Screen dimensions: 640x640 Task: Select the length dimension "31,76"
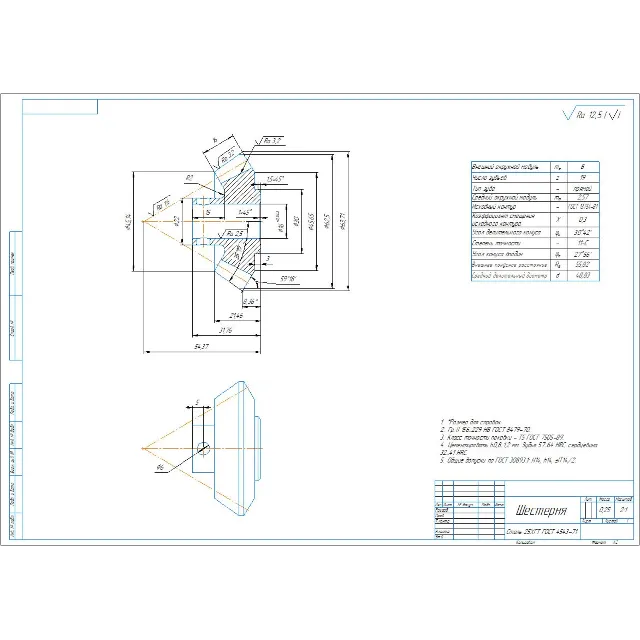pos(225,331)
